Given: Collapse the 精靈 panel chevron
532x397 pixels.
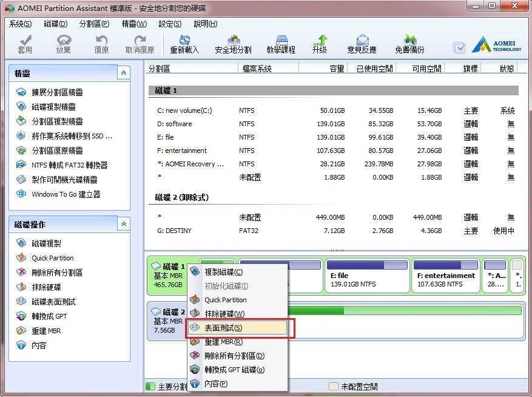Looking at the screenshot, I should click(124, 73).
